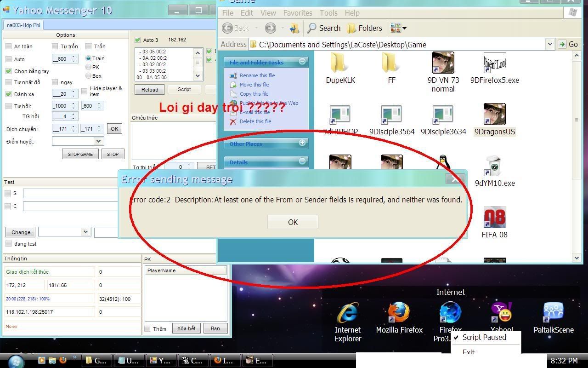
Task: Select the 9D VN 73 normal shortcut
Action: (x=443, y=72)
